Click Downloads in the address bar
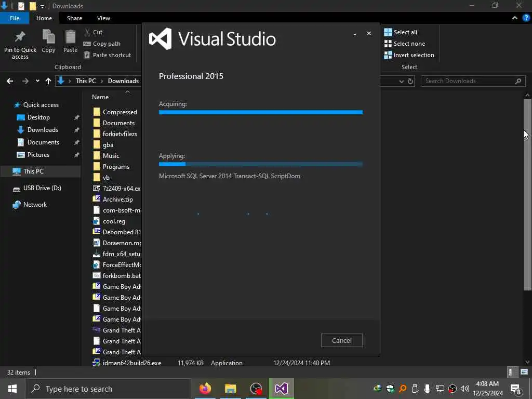This screenshot has height=399, width=532. [x=123, y=81]
